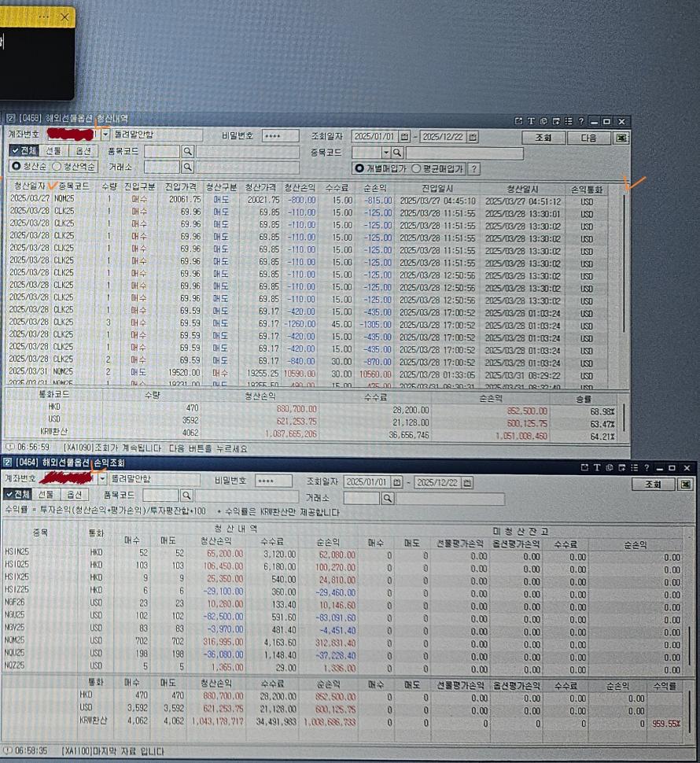Expand the 계좌번호 dropdown in 청산내역

(105, 135)
